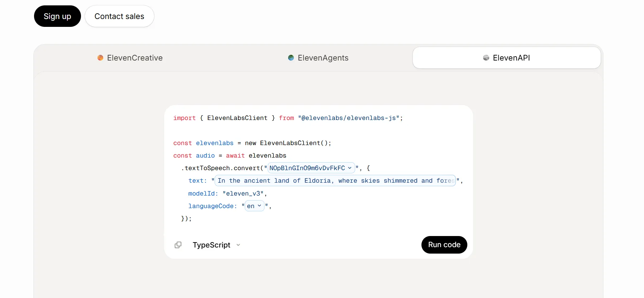Screen dimensions: 644x298
Task: Expand the TypeScript language selector
Action: tap(216, 245)
